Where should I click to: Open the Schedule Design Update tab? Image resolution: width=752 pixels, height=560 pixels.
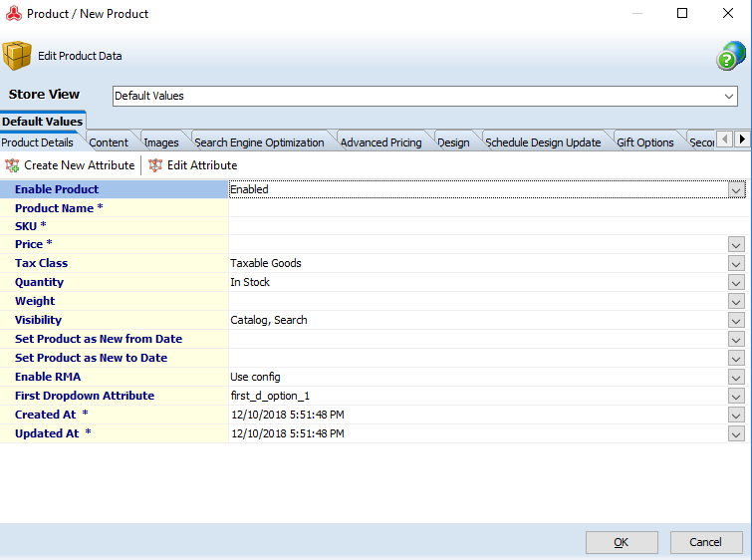pos(544,142)
